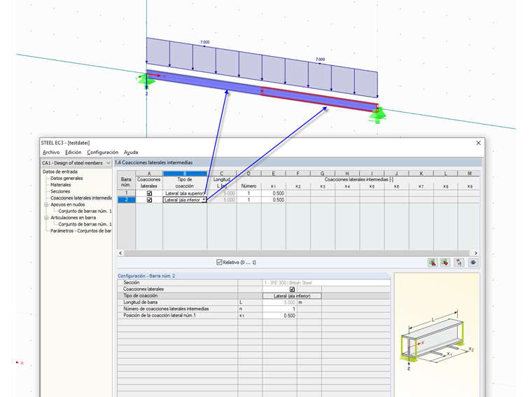Select Apoyos en nudos tree item
Image resolution: width=532 pixels, height=397 pixels.
pyautogui.click(x=67, y=204)
